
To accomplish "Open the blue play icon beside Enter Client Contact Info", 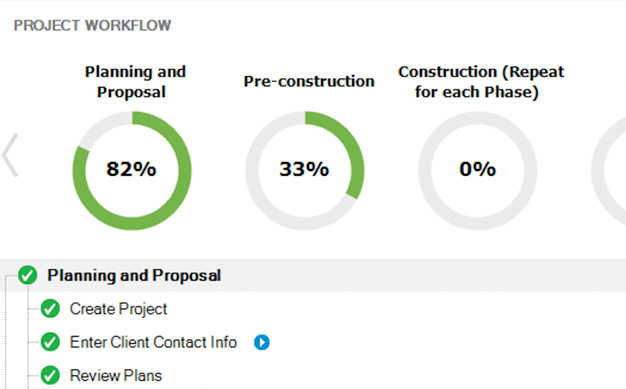I will pos(262,342).
